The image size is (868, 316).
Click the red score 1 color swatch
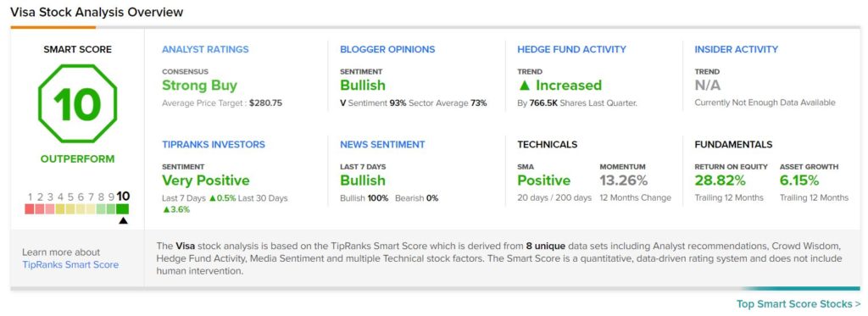[30, 209]
